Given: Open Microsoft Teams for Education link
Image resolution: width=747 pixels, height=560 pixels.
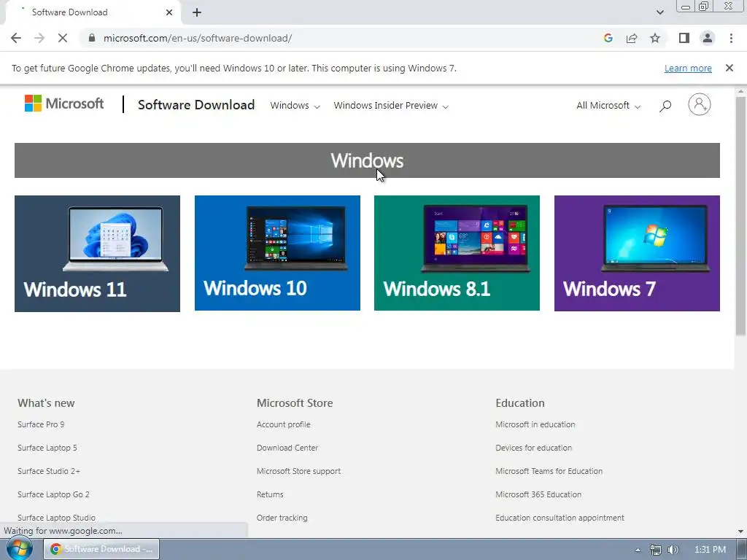Looking at the screenshot, I should tap(549, 471).
